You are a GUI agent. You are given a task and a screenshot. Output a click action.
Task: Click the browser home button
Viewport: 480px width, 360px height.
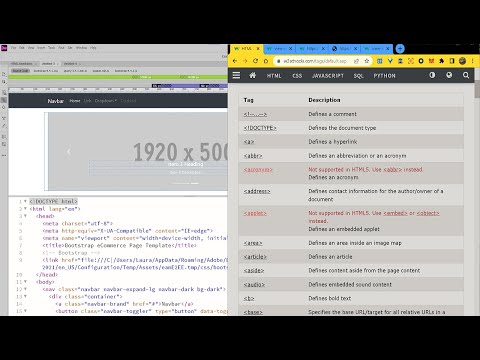click(x=266, y=61)
